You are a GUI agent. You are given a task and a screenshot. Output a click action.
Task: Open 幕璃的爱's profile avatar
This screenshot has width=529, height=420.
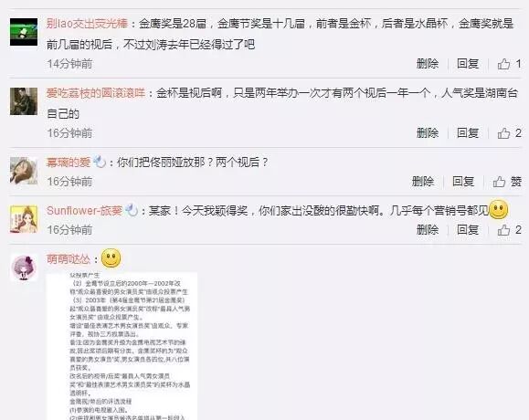pos(24,171)
